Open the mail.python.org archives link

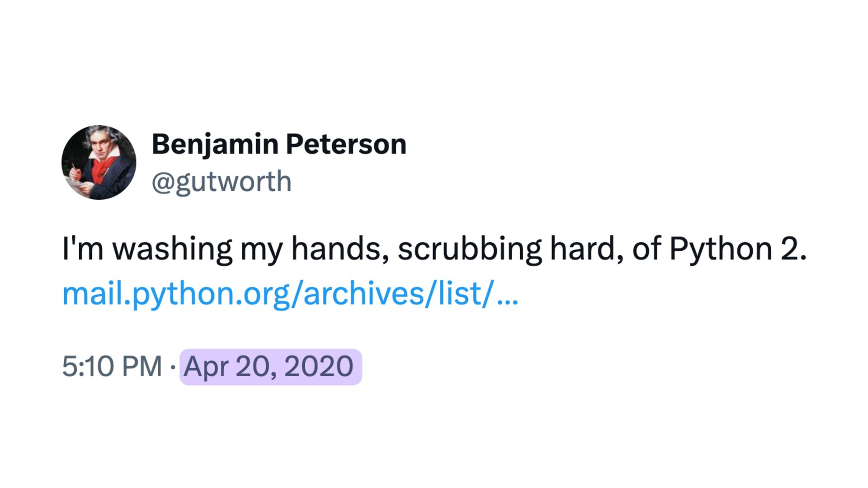point(290,294)
